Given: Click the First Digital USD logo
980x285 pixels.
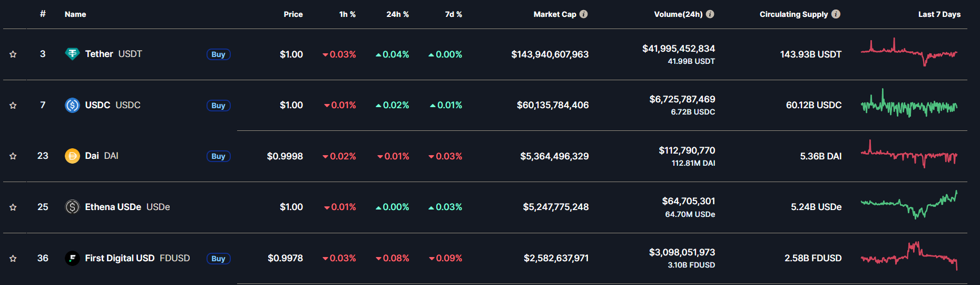Looking at the screenshot, I should click(72, 258).
